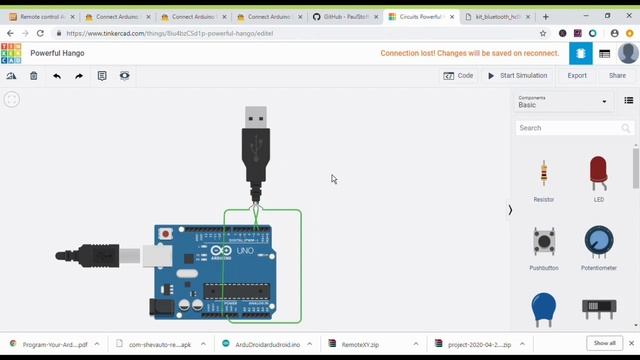
Task: Click the search magnifier icon
Action: (626, 129)
